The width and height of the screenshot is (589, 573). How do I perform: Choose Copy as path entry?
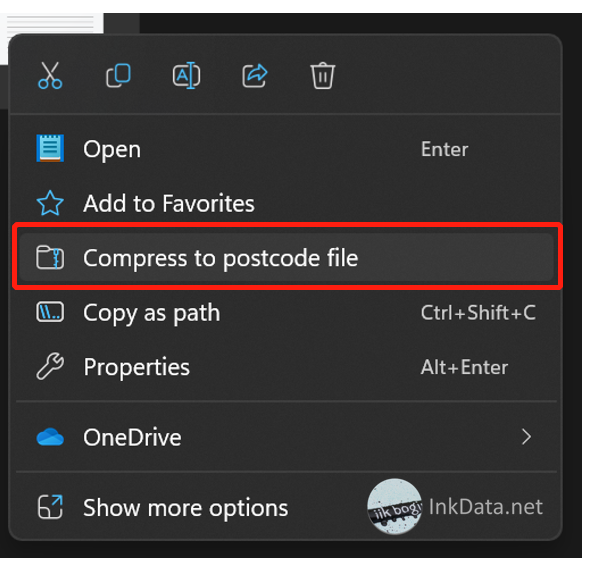tap(286, 313)
